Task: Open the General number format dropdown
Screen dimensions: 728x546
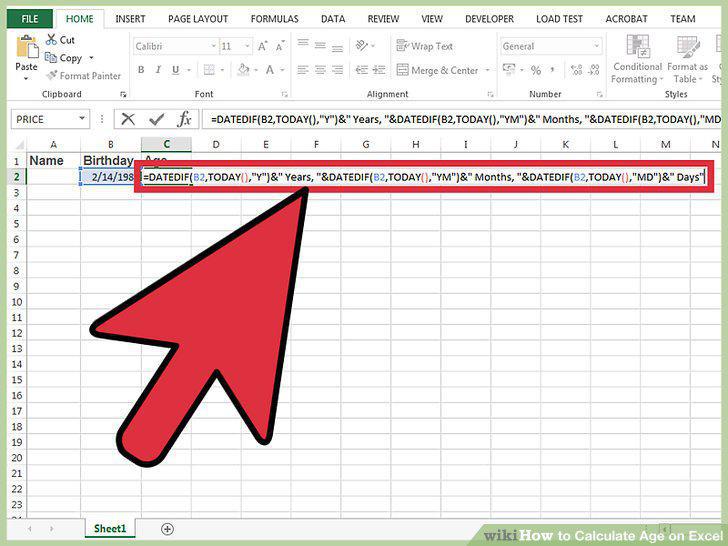Action: click(596, 46)
